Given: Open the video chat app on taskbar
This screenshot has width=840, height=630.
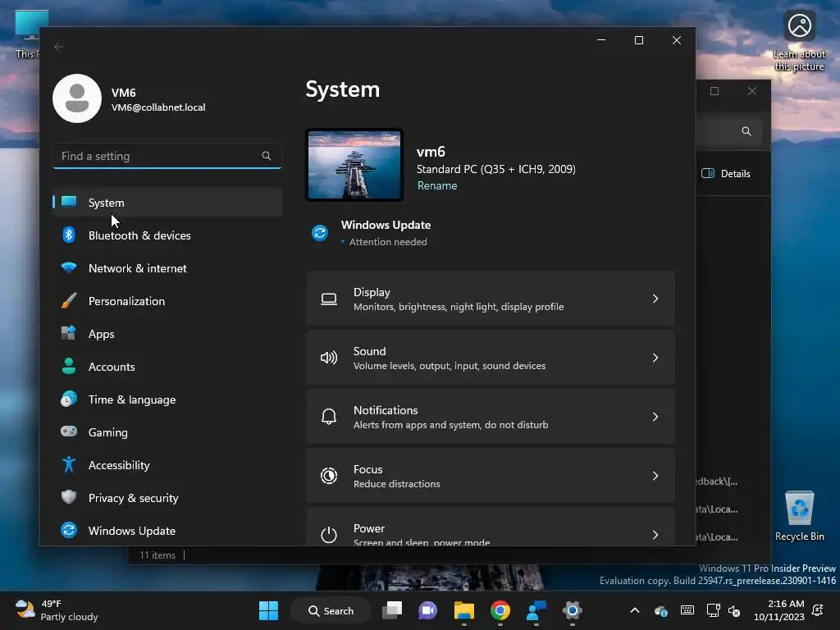Looking at the screenshot, I should [427, 610].
